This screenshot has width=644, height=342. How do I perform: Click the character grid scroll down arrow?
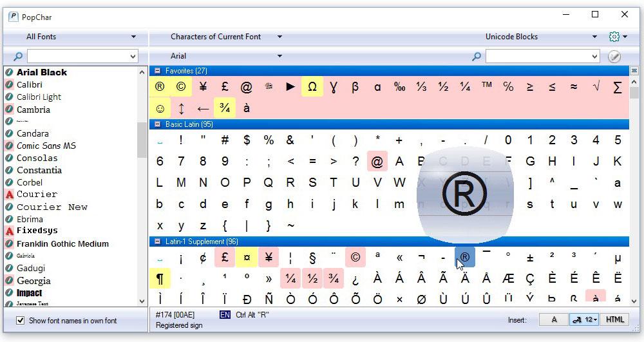click(x=634, y=301)
